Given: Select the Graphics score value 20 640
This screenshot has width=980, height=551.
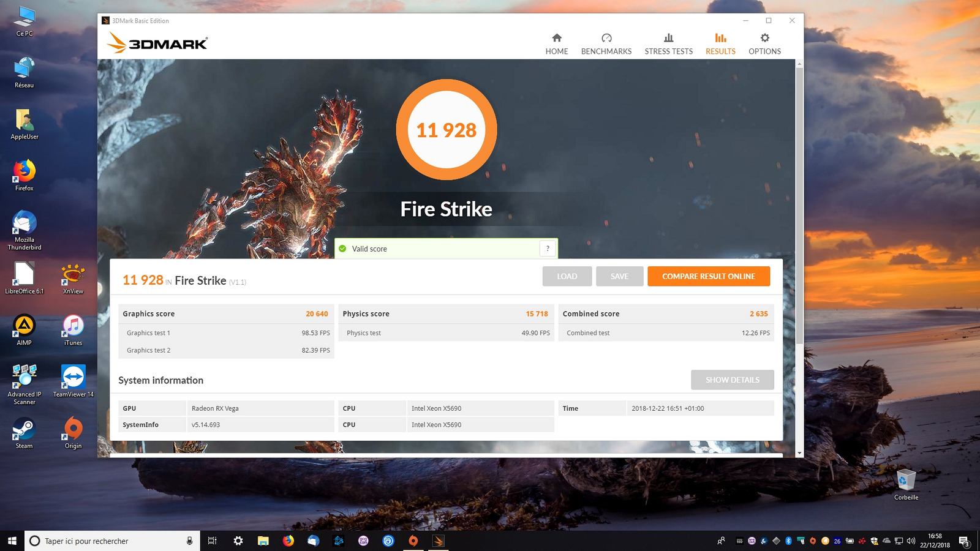Looking at the screenshot, I should (317, 313).
